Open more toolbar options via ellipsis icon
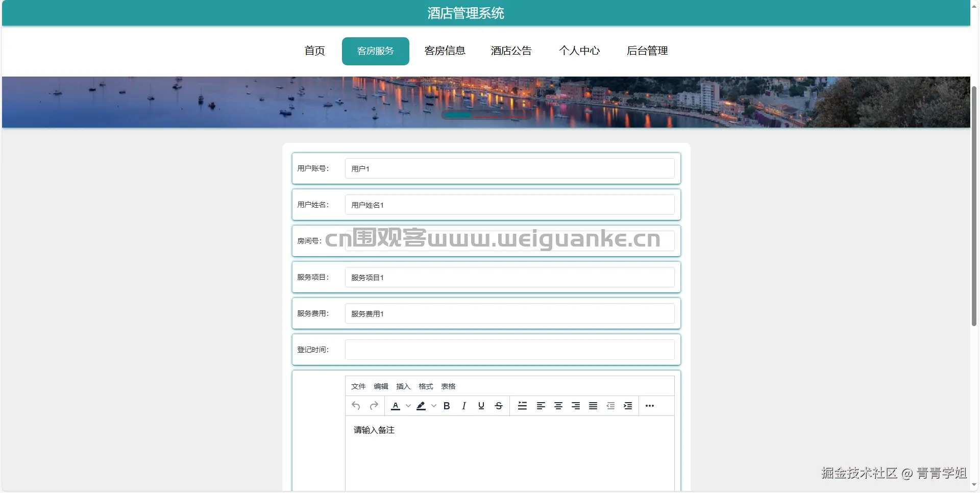Viewport: 980px width, 493px height. [x=649, y=406]
